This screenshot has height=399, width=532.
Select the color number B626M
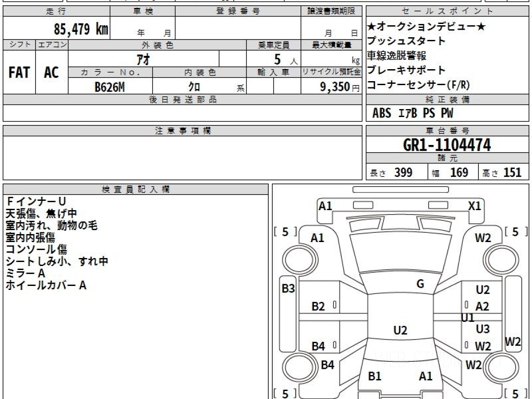(x=110, y=87)
